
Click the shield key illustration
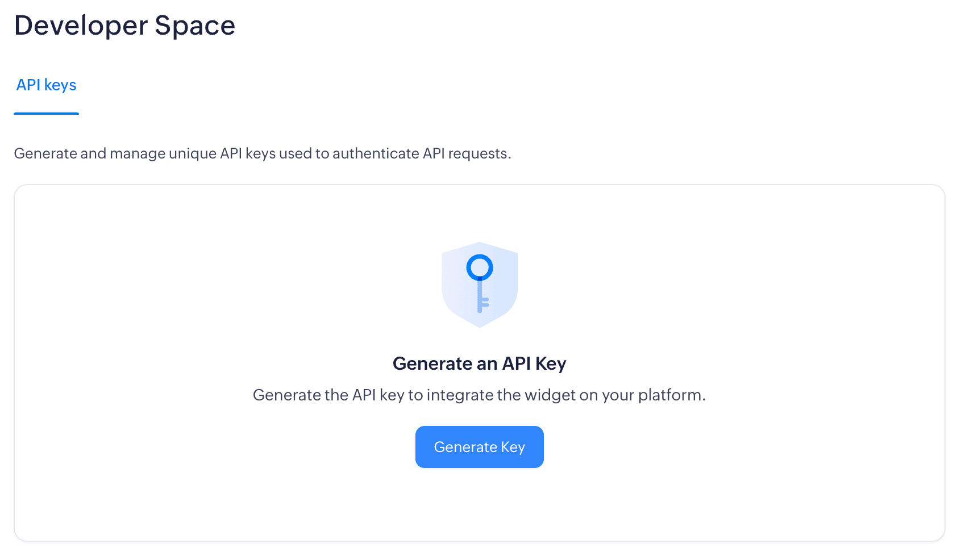tap(480, 285)
